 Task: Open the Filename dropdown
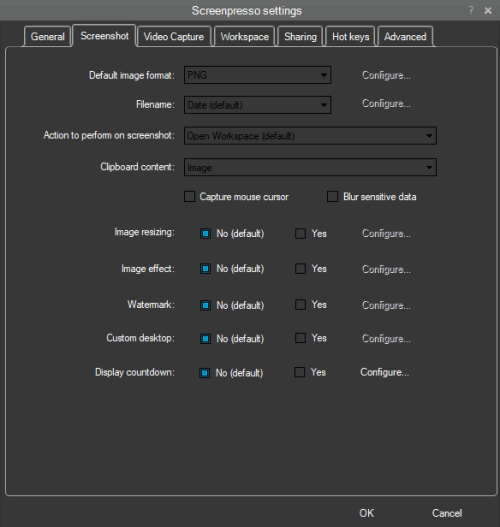[257, 105]
